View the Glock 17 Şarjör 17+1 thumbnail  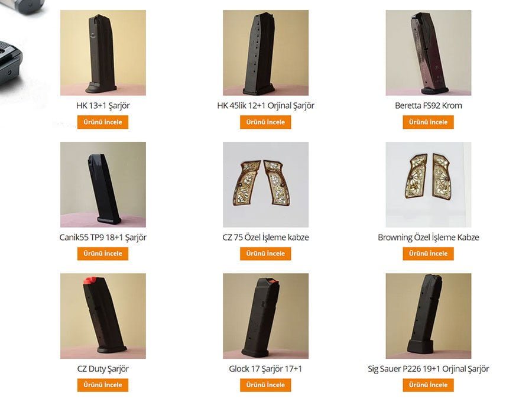(265, 316)
